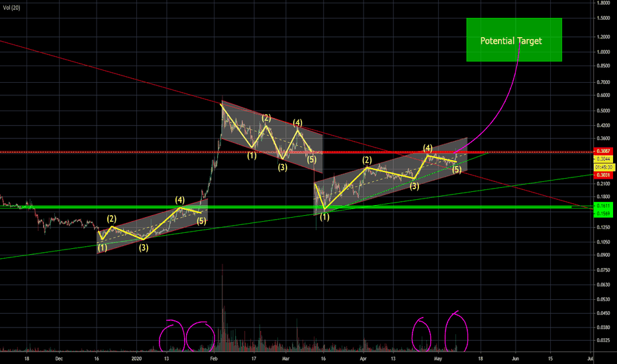Click the 0.0900 price axis value
This screenshot has height=364, width=617.
click(603, 255)
